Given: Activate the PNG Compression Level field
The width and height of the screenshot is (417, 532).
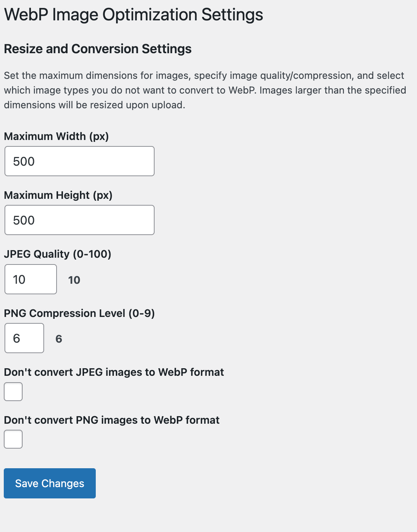Looking at the screenshot, I should point(24,338).
